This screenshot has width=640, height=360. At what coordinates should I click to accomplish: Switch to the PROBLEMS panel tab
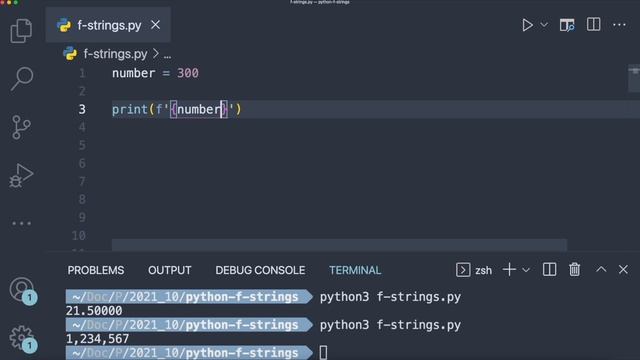pyautogui.click(x=96, y=270)
